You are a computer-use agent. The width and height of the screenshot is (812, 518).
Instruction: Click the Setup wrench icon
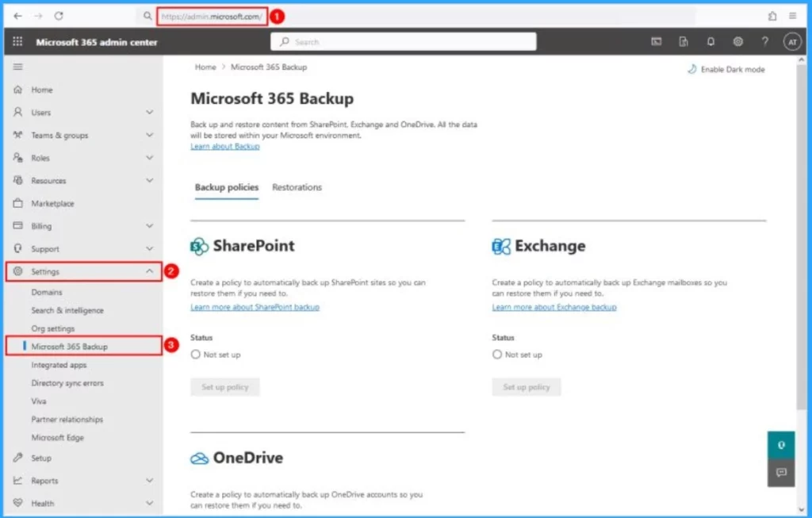(17, 458)
